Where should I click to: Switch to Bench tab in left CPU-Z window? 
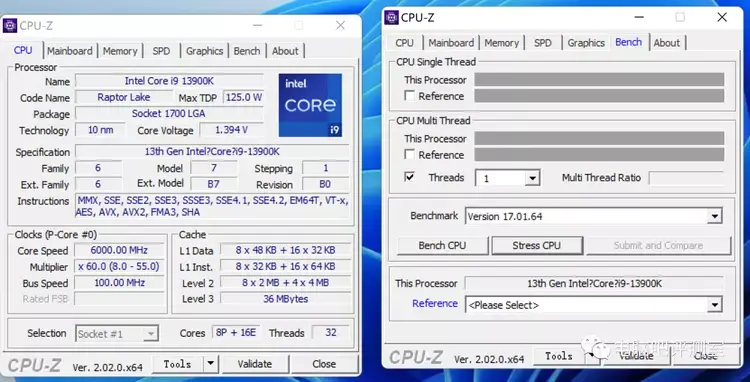coord(247,51)
